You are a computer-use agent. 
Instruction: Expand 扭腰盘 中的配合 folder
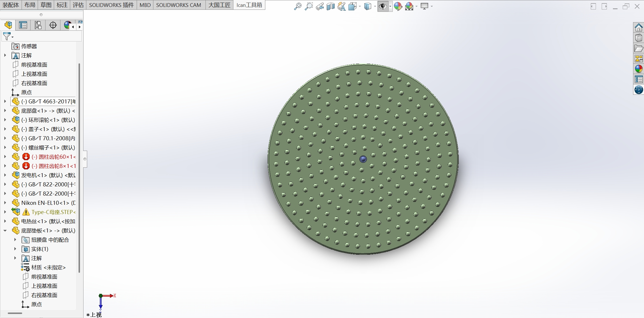pyautogui.click(x=15, y=240)
